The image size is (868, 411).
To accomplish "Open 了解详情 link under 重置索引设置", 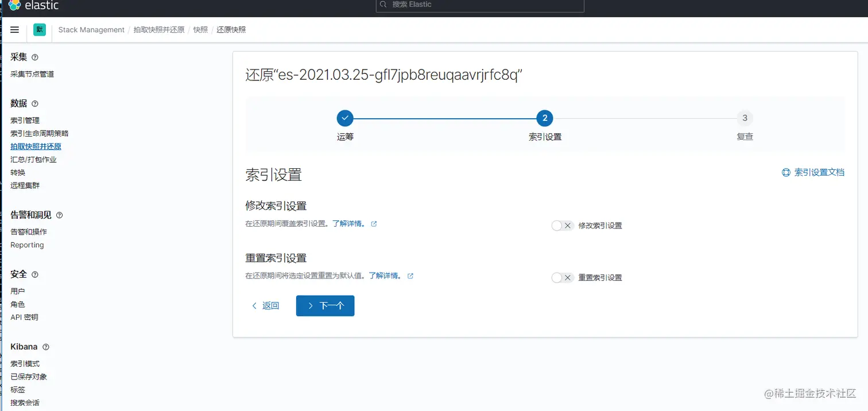I will [385, 276].
